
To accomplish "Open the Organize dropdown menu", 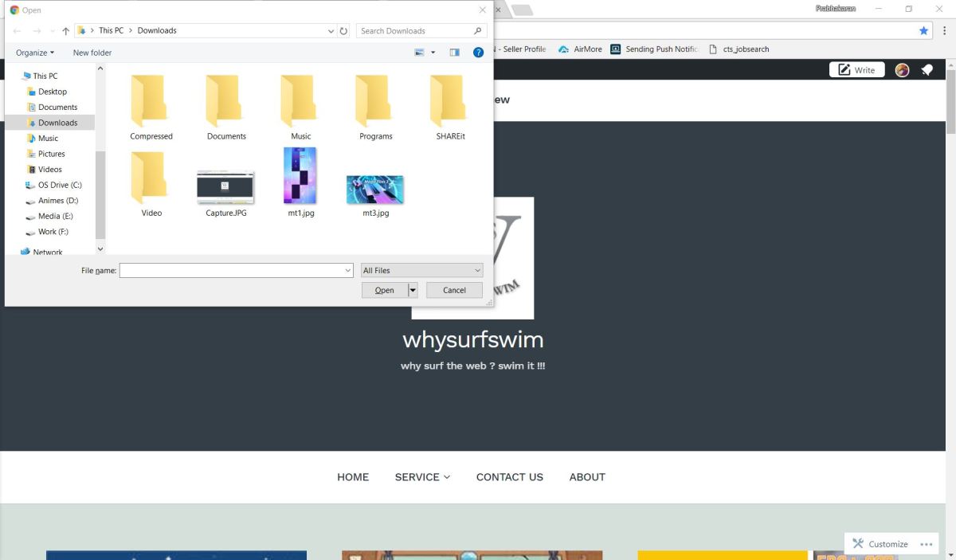I will point(35,53).
